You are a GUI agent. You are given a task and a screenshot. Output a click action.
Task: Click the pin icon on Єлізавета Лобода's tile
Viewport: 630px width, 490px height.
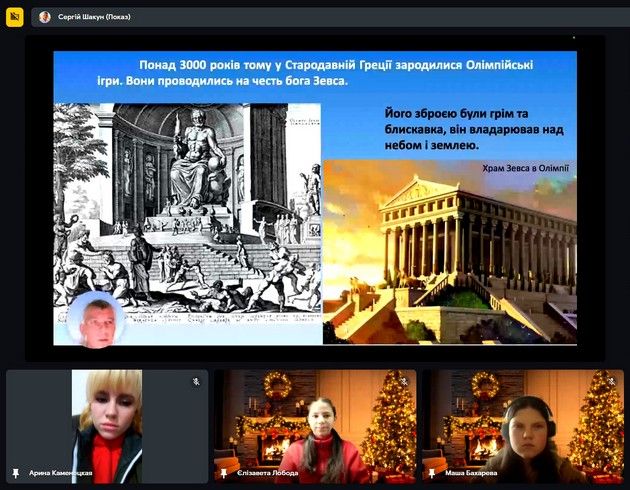click(x=222, y=471)
